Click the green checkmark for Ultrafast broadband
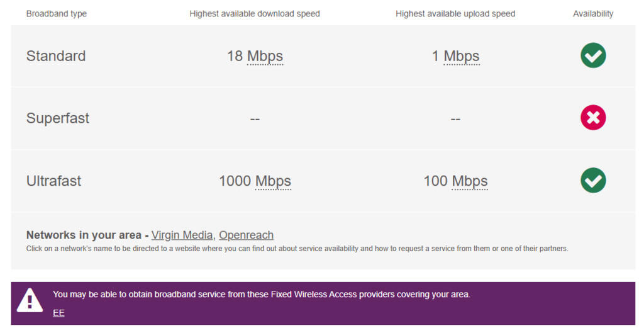This screenshot has height=333, width=644. click(593, 181)
